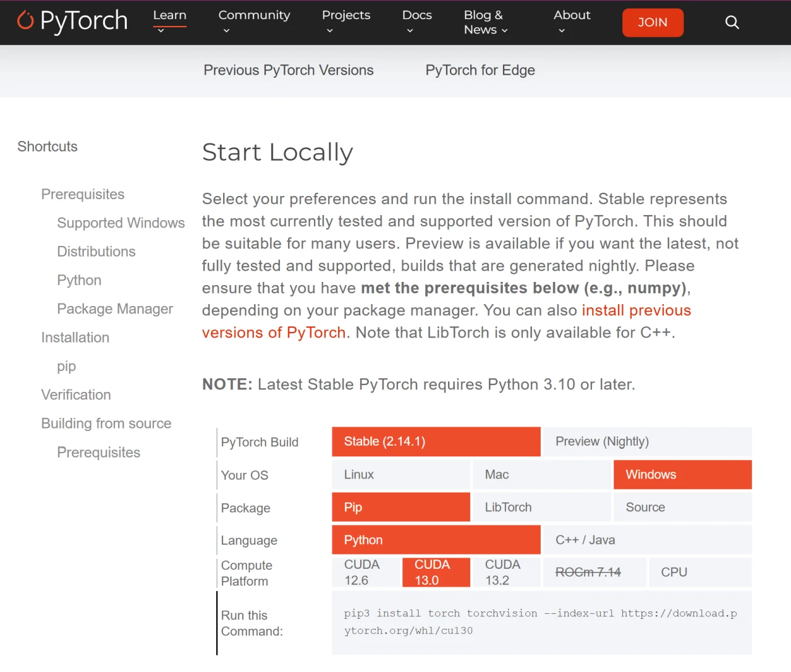This screenshot has height=672, width=791.
Task: Click the struck-through ROCm 7.14 option
Action: (594, 572)
